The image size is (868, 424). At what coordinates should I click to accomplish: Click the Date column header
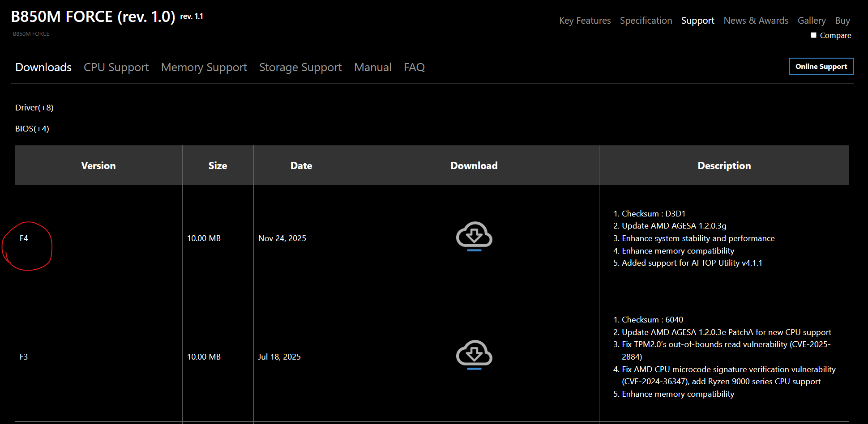[x=301, y=165]
